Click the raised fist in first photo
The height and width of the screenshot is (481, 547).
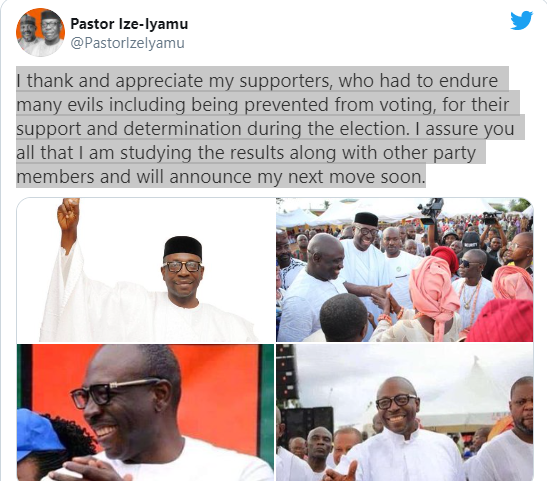click(x=68, y=213)
